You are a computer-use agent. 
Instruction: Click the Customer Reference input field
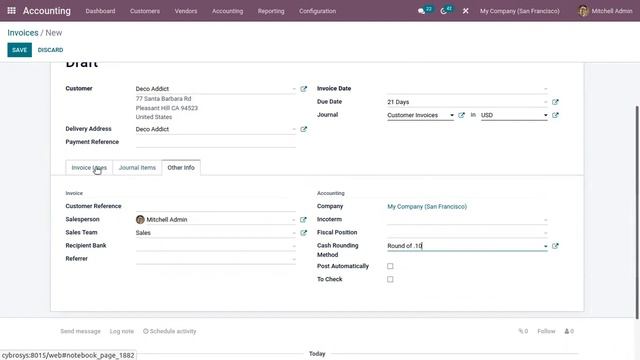[x=216, y=207]
